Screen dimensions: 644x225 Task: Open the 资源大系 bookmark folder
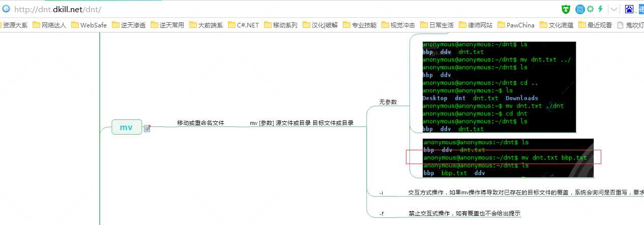[x=14, y=25]
